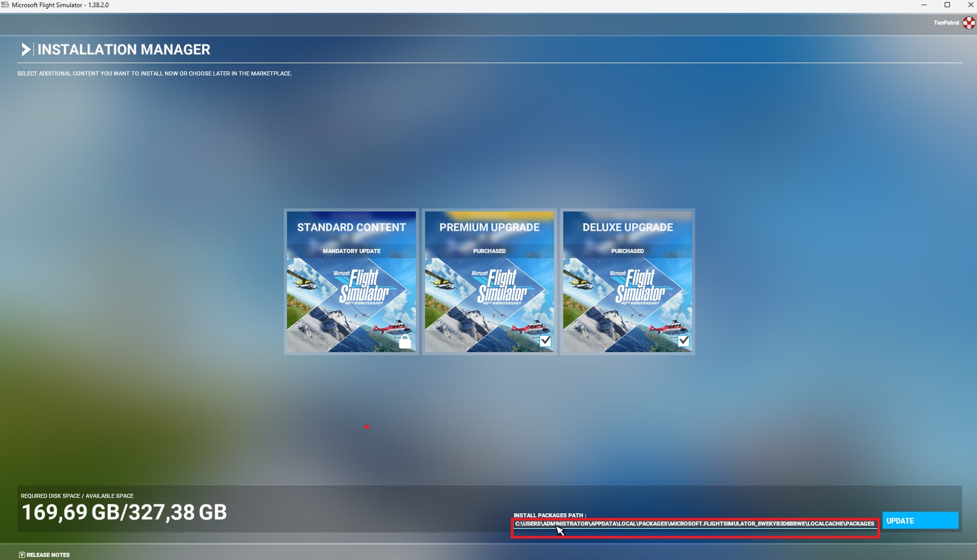
Task: Click the 'Install Packages Path' label
Action: tap(550, 515)
